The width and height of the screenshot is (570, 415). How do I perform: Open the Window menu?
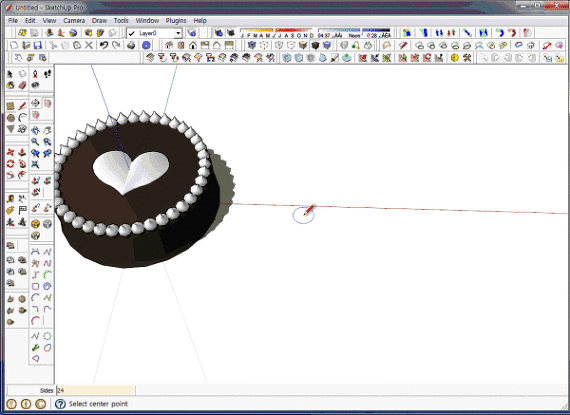coord(147,21)
